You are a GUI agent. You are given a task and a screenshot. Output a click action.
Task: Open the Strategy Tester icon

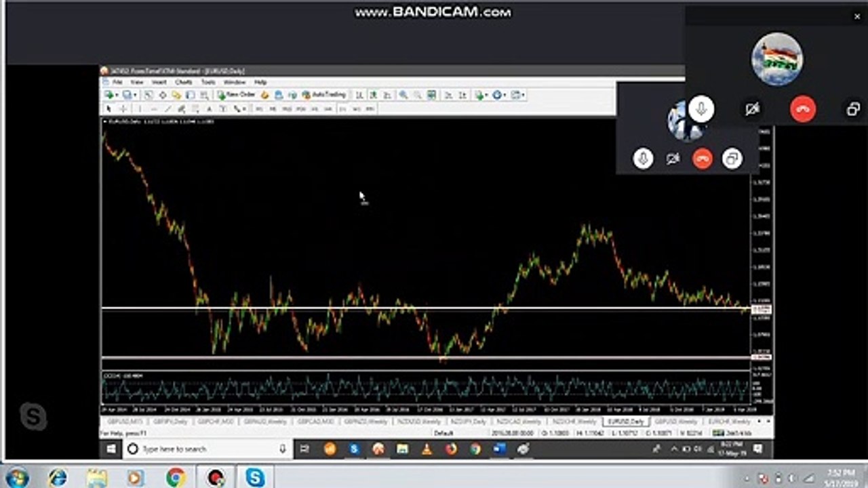pyautogui.click(x=204, y=95)
